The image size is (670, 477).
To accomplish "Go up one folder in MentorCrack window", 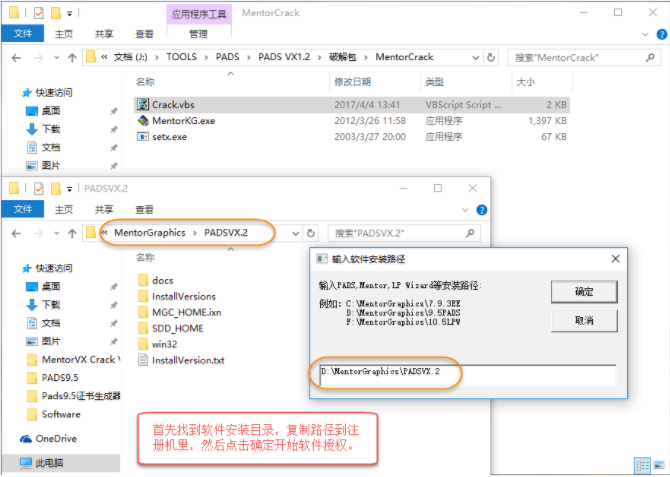I will click(72, 57).
